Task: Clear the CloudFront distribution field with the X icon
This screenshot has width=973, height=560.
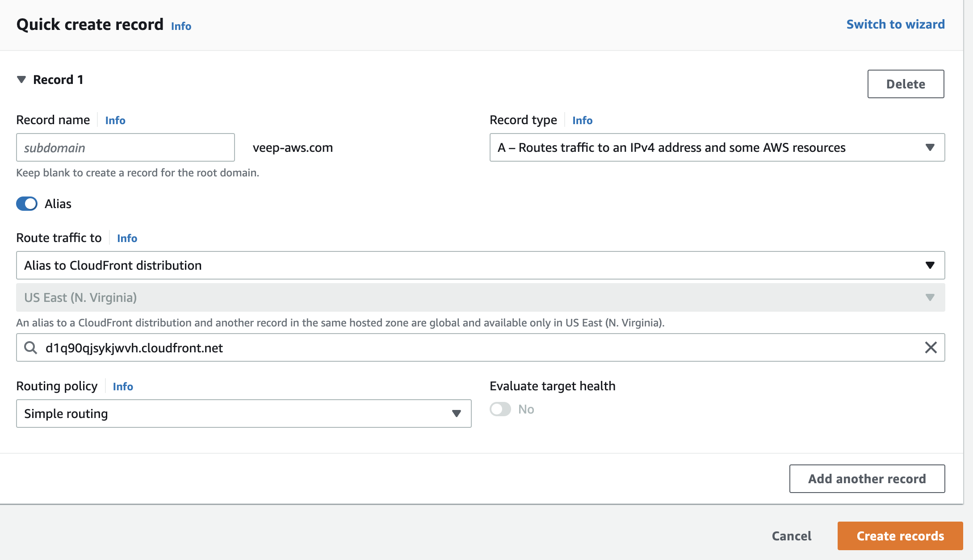Action: click(x=931, y=347)
